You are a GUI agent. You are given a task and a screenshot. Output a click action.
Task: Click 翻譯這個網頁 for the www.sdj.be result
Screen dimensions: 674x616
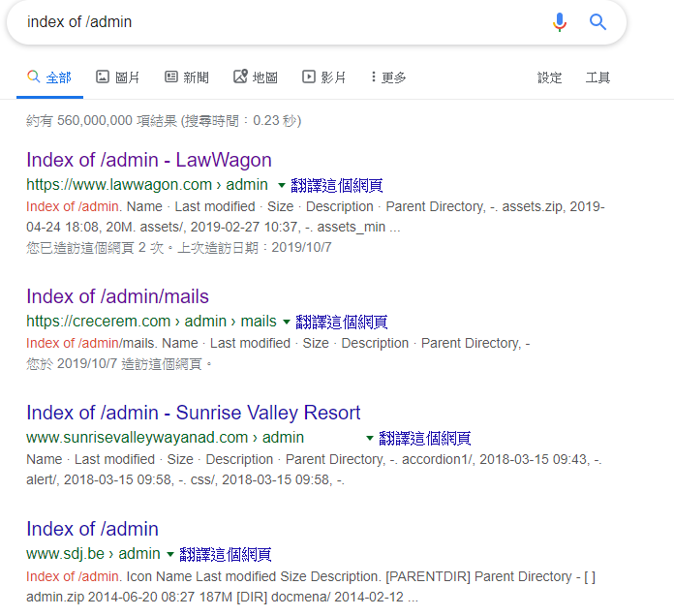(x=226, y=555)
